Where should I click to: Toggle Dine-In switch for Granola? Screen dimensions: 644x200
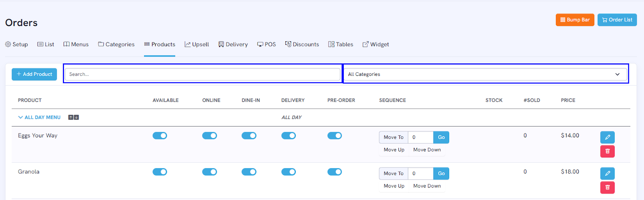pos(249,172)
